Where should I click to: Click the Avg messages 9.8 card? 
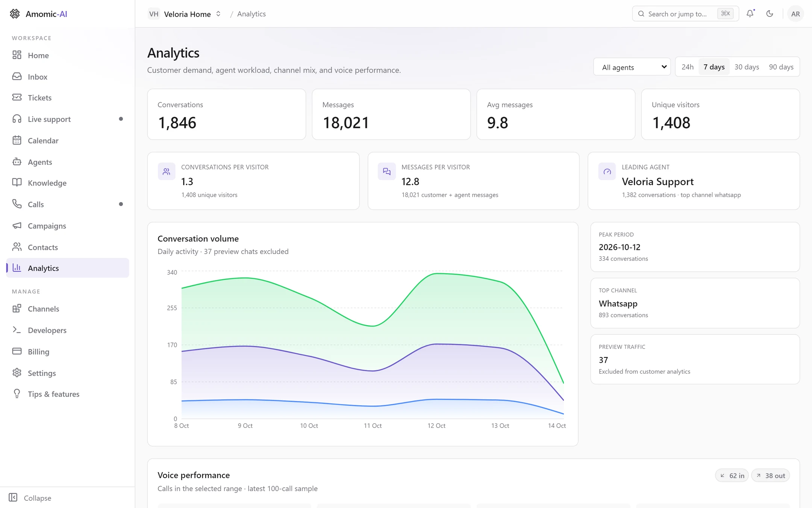(x=556, y=114)
